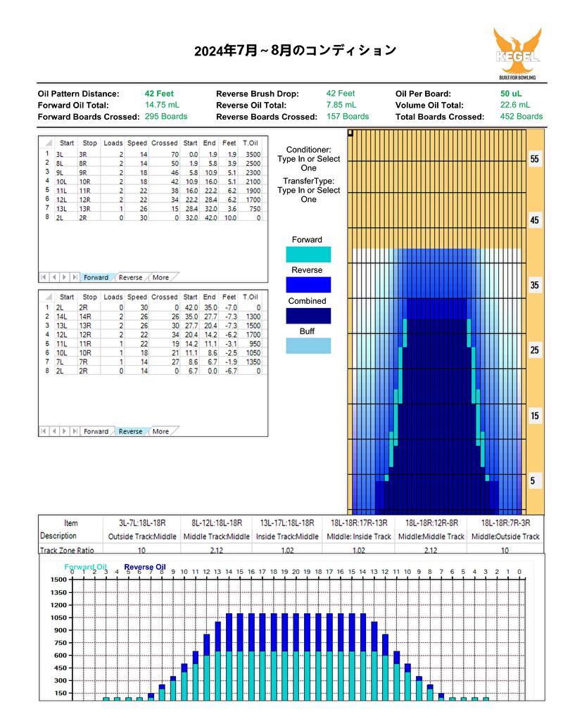Click select-all corner triangle of lower table
The height and width of the screenshot is (728, 563).
(48, 297)
